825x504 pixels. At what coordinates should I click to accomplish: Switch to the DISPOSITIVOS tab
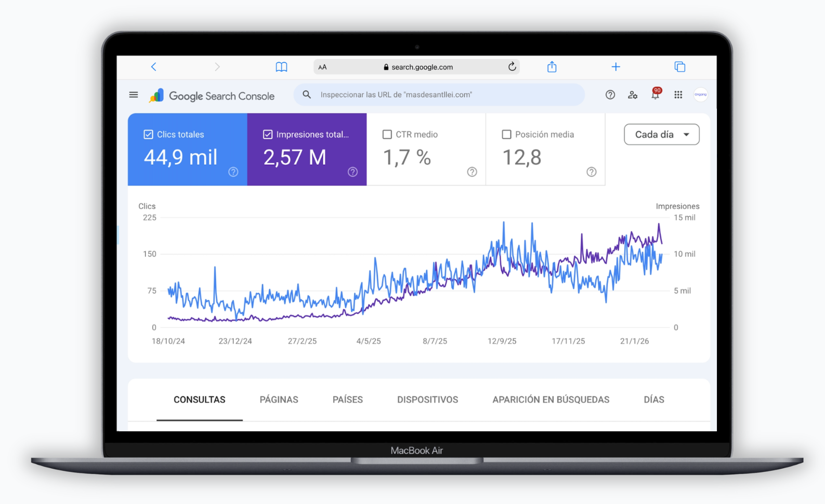[427, 400]
